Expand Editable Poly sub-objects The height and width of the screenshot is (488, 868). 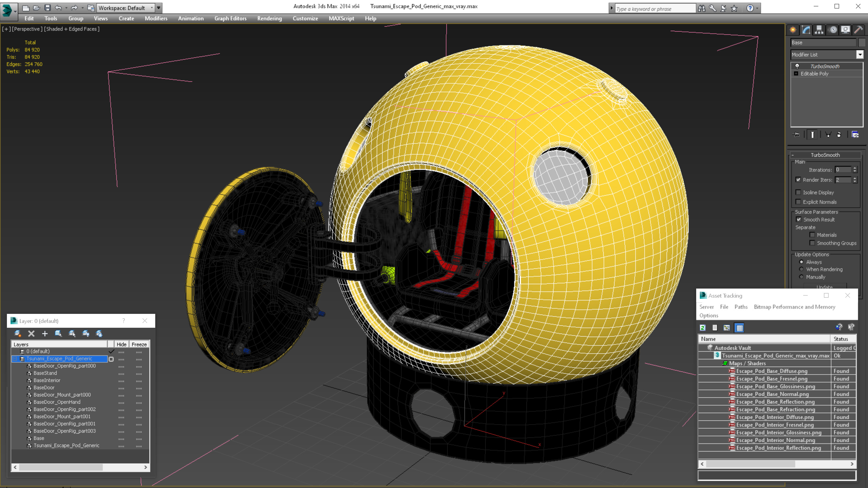click(x=796, y=74)
